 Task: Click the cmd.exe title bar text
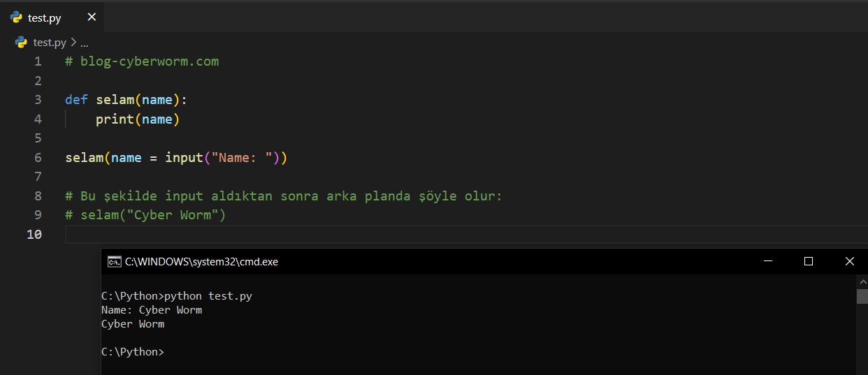(201, 262)
